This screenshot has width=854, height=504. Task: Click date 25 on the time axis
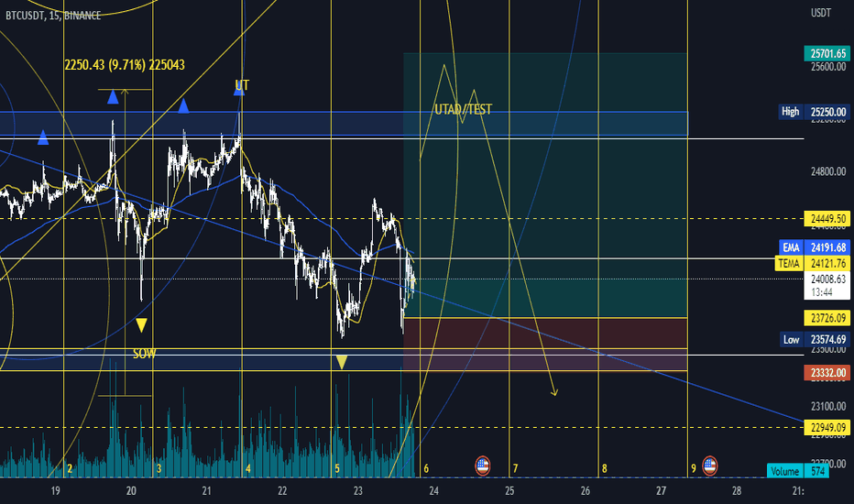click(x=509, y=491)
